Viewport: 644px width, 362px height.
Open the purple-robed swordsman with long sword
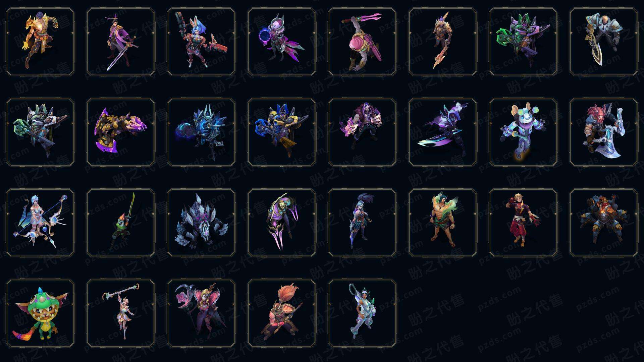(x=121, y=42)
